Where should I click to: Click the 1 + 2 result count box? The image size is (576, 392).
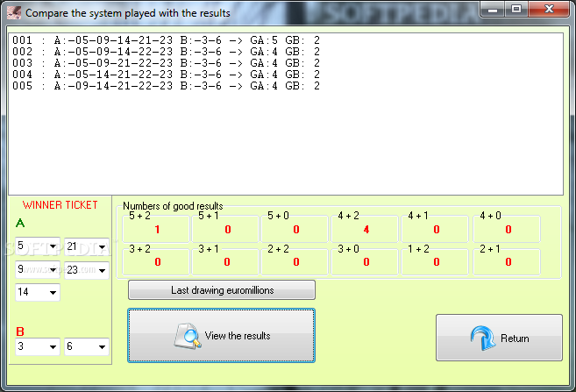[435, 261]
